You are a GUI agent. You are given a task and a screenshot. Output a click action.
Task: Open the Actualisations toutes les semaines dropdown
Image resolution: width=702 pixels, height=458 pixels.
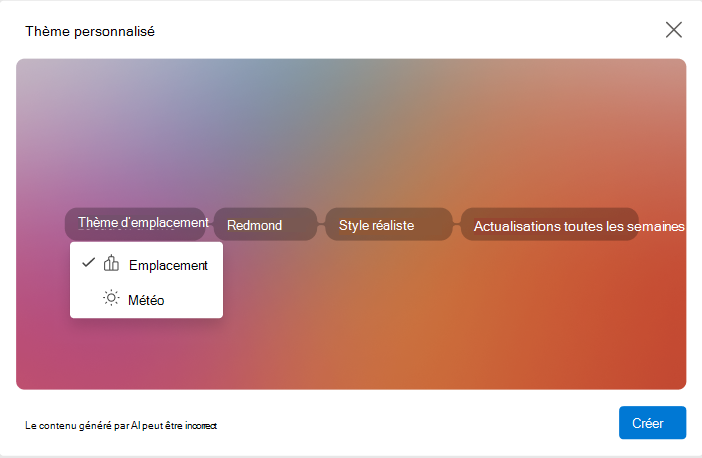[549, 224]
